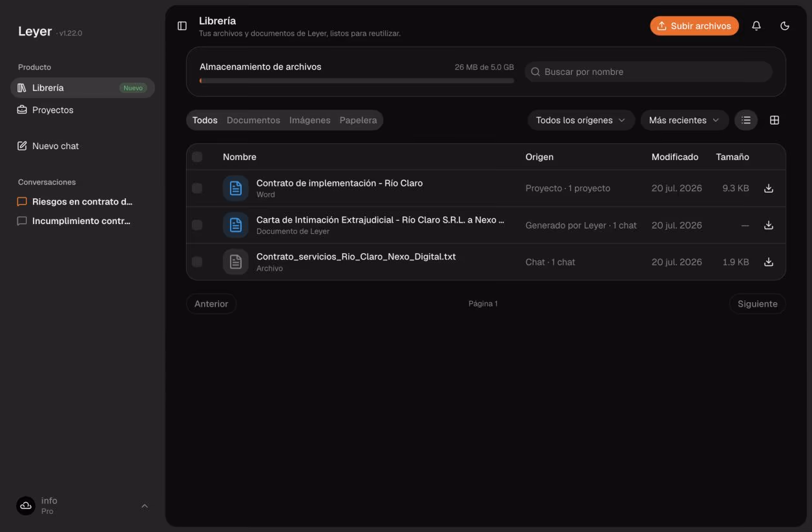This screenshot has width=812, height=532.
Task: Switch theme with the moon icon
Action: [x=785, y=26]
